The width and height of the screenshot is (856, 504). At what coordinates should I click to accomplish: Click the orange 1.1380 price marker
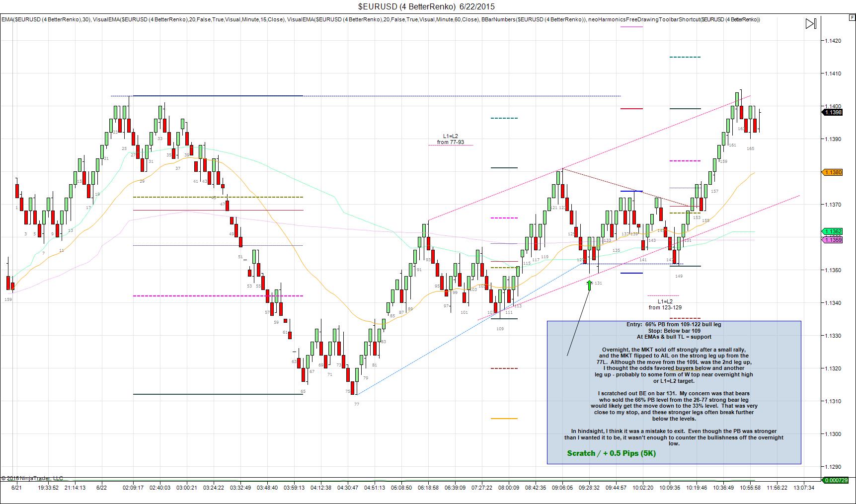point(833,172)
